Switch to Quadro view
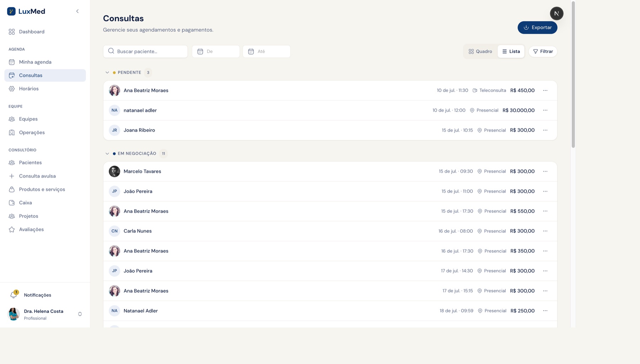The image size is (640, 364). [x=480, y=51]
